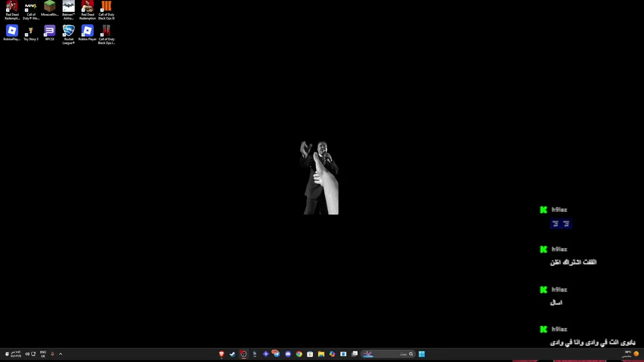
Task: Open the Roblox Player desktop shortcut
Action: [x=88, y=33]
